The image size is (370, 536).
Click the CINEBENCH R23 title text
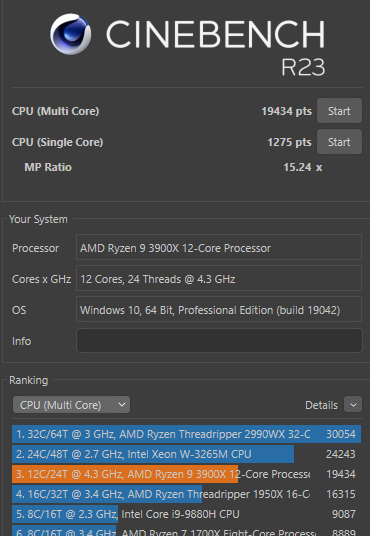[x=215, y=47]
